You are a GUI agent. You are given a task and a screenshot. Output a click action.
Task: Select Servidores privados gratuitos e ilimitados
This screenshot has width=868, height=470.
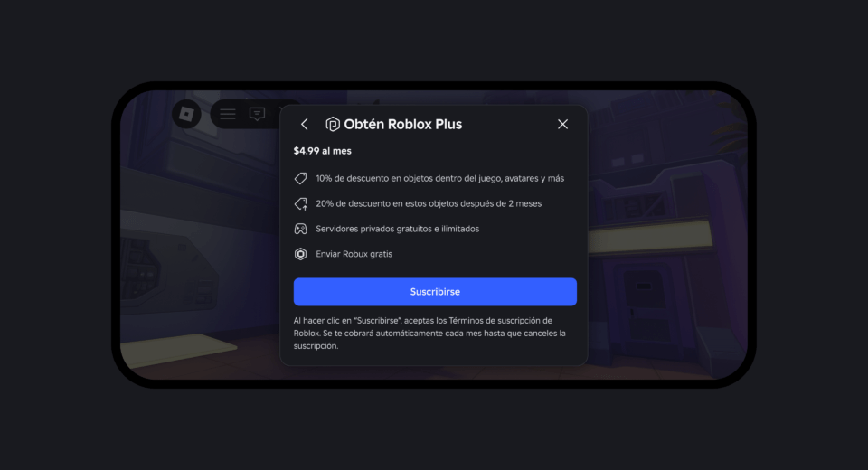(x=398, y=229)
